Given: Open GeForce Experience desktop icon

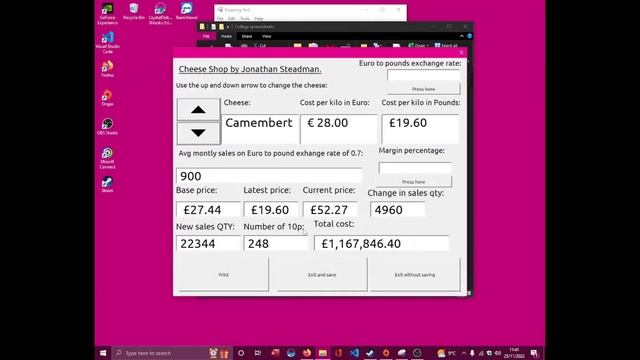Looking at the screenshot, I should pyautogui.click(x=107, y=13).
